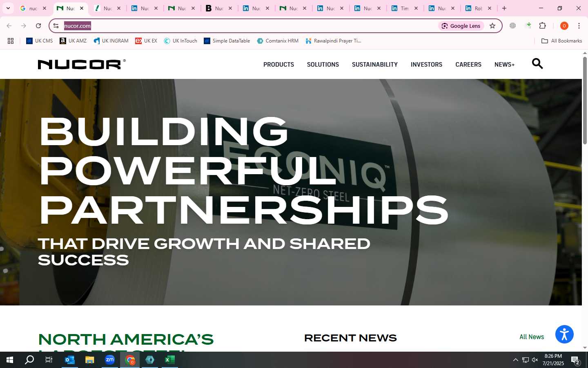This screenshot has height=368, width=588.
Task: Expand the NEWS+ menu
Action: [504, 65]
